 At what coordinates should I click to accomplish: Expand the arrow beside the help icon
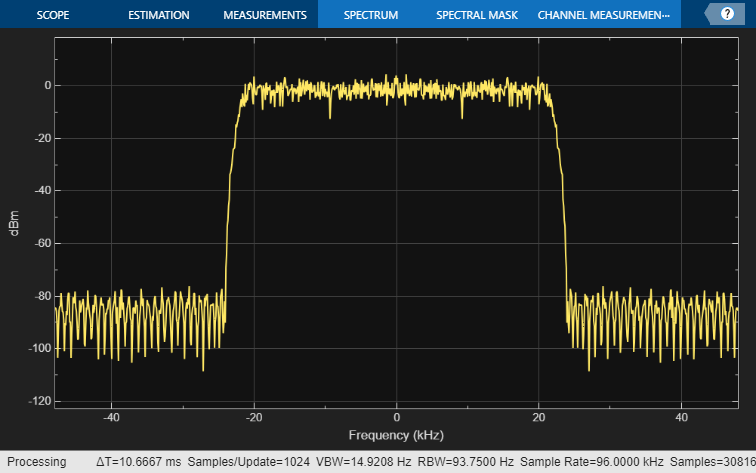coord(710,14)
